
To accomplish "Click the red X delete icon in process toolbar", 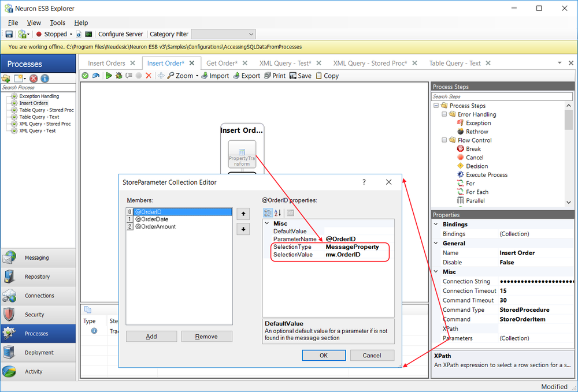I will [149, 76].
